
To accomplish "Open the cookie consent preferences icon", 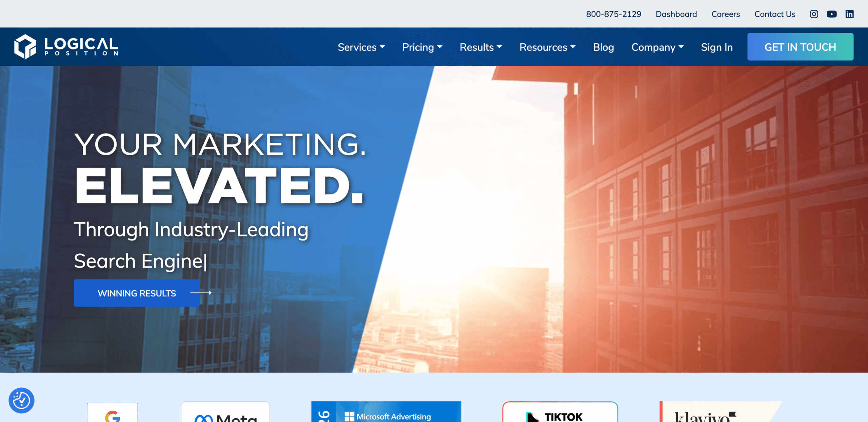I will click(x=21, y=400).
